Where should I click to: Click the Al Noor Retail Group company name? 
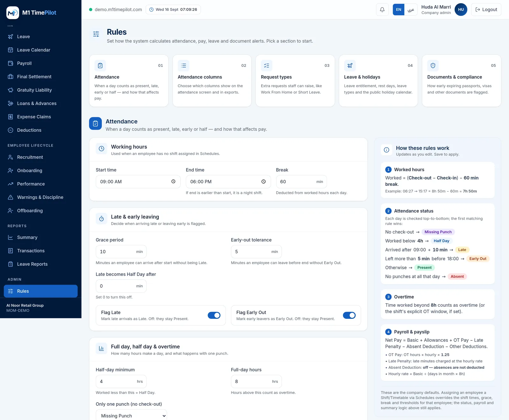(x=25, y=305)
